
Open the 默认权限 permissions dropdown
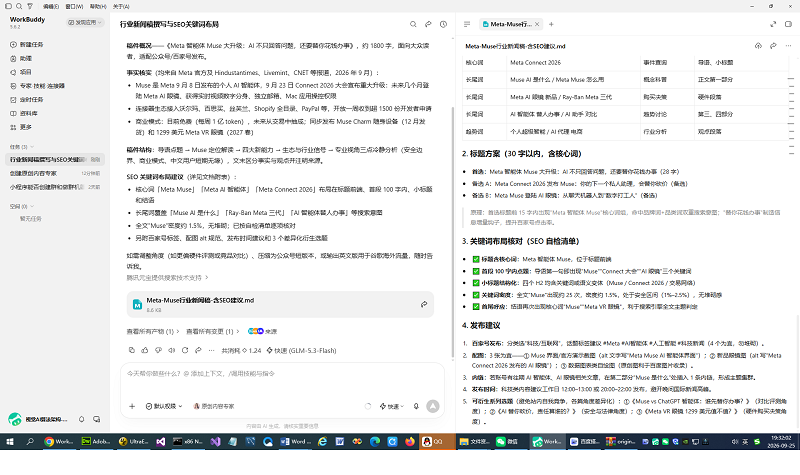(x=164, y=406)
